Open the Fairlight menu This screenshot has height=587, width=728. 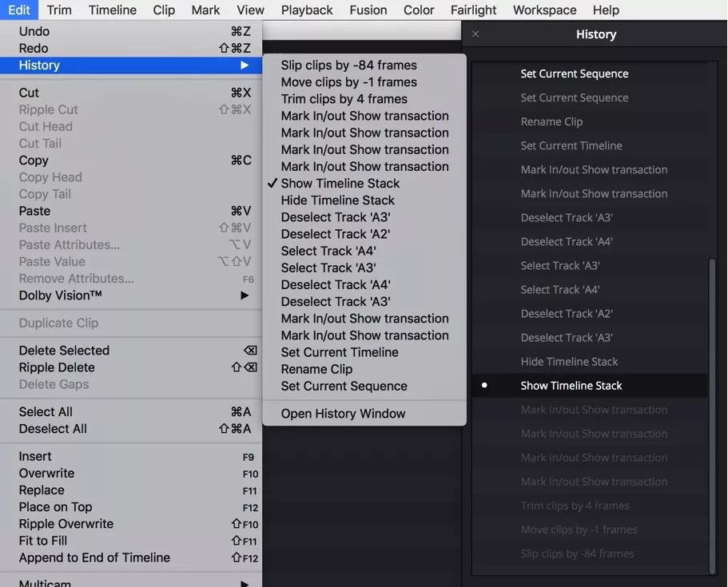click(473, 10)
